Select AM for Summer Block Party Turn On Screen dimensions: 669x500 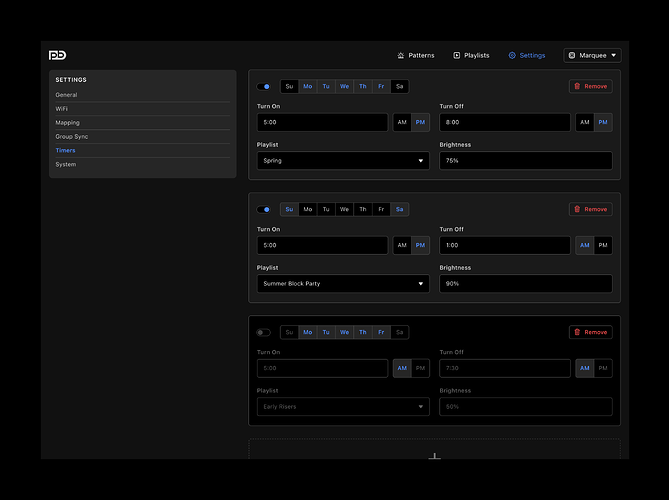click(402, 245)
